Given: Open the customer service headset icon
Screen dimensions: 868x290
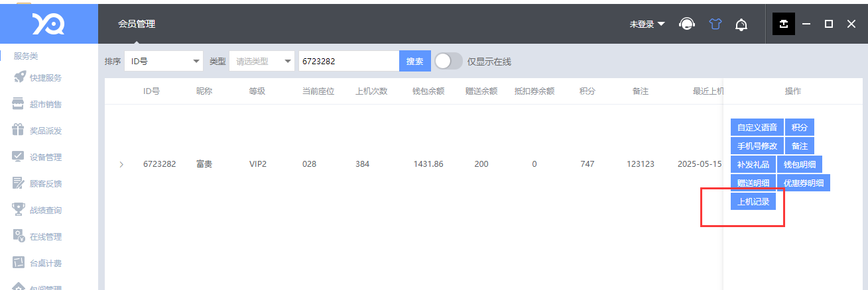Looking at the screenshot, I should [x=687, y=24].
